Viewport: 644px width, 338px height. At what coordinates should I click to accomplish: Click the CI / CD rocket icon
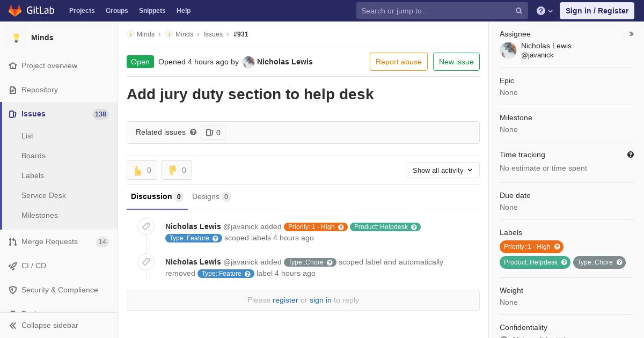point(13,266)
